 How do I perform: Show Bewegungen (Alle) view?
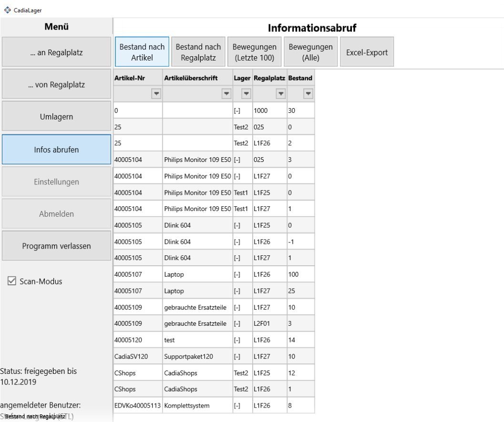tap(310, 52)
